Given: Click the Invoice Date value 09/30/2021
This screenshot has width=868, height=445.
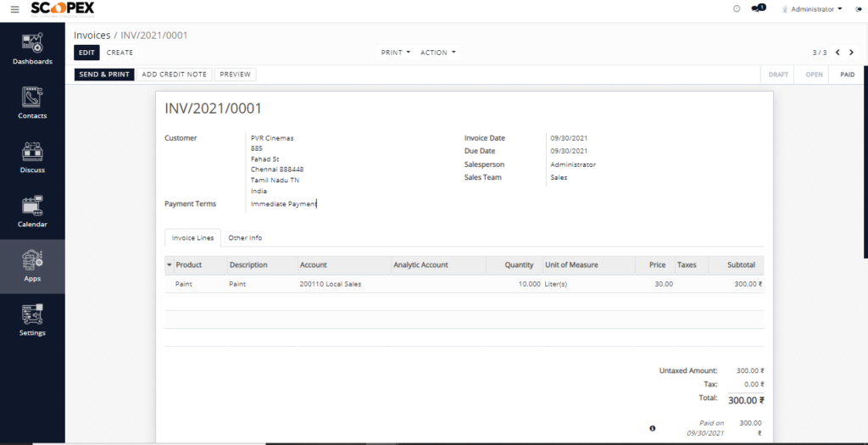Looking at the screenshot, I should [x=569, y=138].
